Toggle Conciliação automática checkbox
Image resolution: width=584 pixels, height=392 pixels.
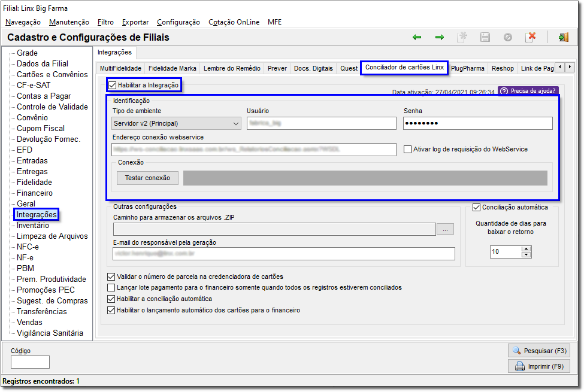click(476, 207)
